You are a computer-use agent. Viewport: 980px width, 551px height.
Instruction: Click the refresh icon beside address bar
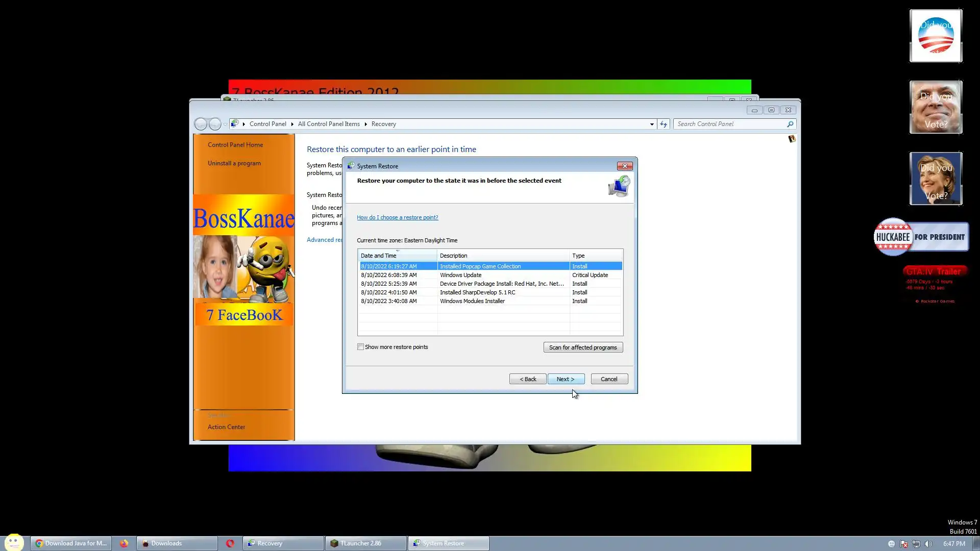pyautogui.click(x=663, y=124)
